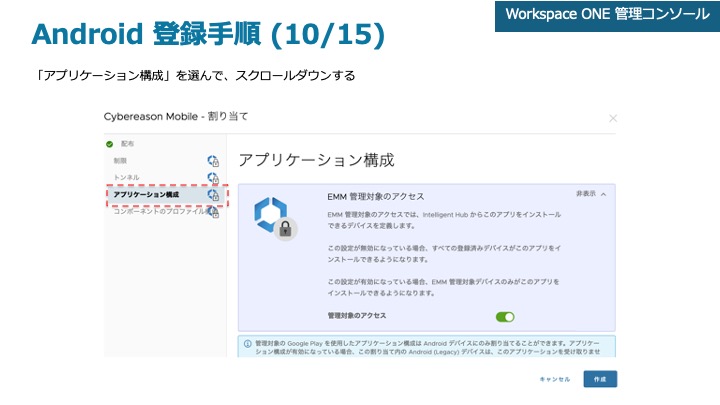Click the lock icon beside 制限
The image size is (720, 405).
point(213,161)
